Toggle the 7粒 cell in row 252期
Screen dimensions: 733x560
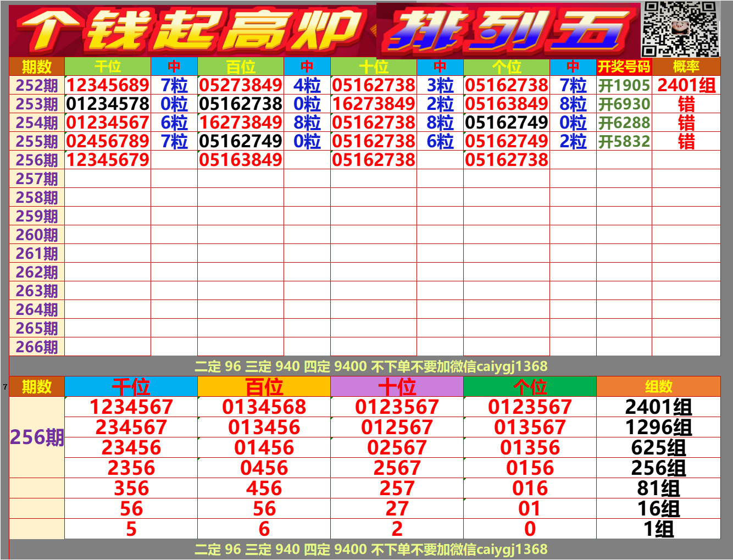coord(175,86)
